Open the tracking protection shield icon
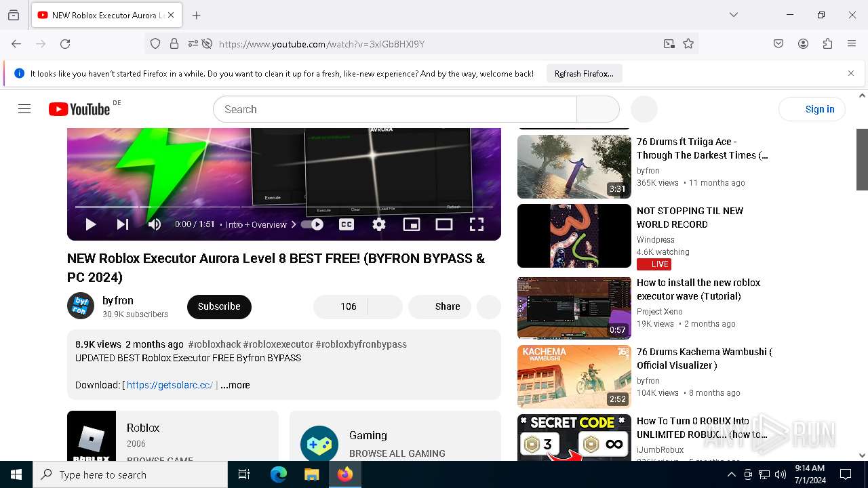 coord(155,43)
